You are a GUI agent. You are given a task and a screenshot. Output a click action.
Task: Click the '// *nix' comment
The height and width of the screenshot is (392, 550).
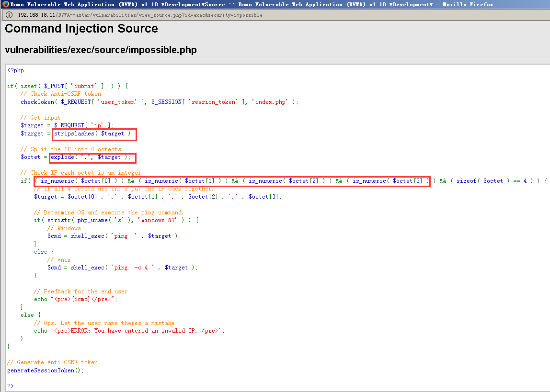[59, 260]
